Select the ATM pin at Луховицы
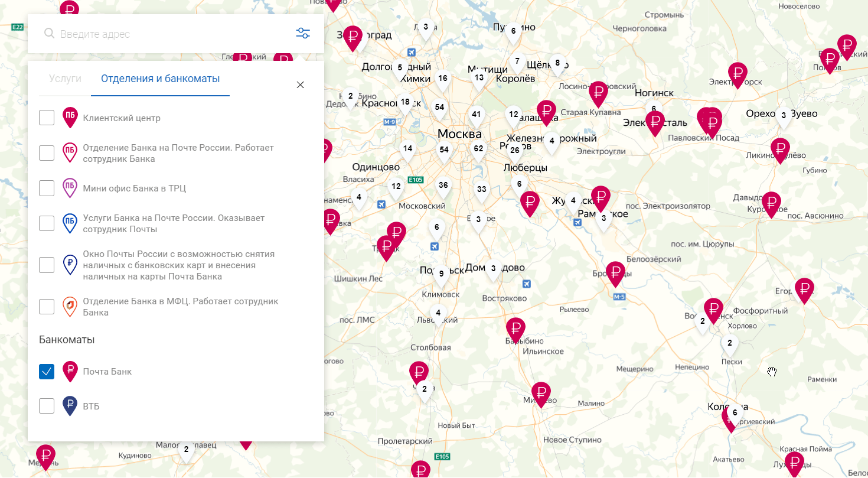This screenshot has height=478, width=868. click(x=794, y=464)
